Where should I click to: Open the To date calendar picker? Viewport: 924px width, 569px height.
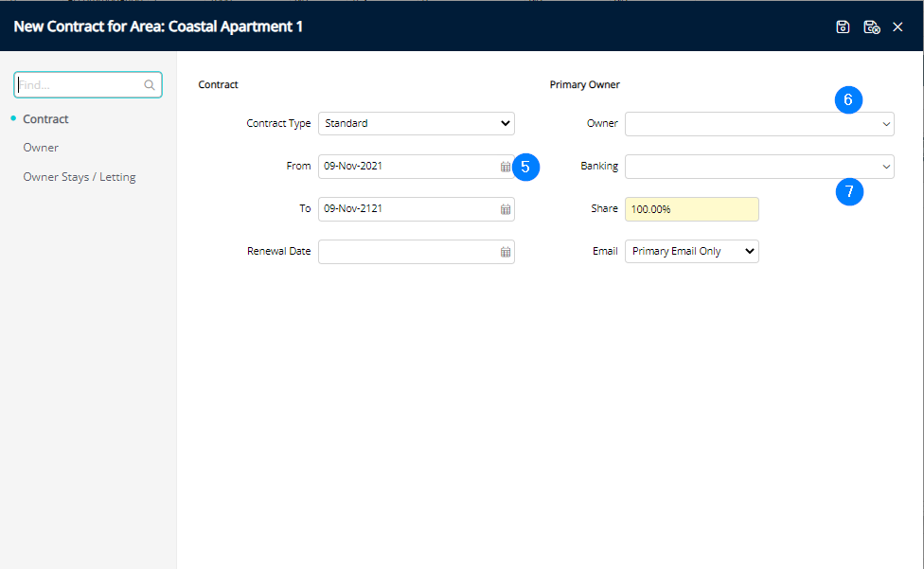tap(506, 209)
